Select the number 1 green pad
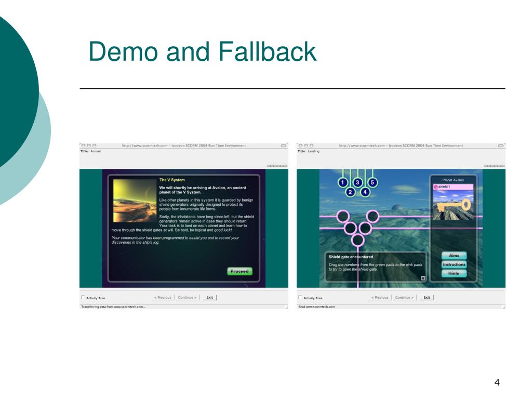 click(343, 182)
